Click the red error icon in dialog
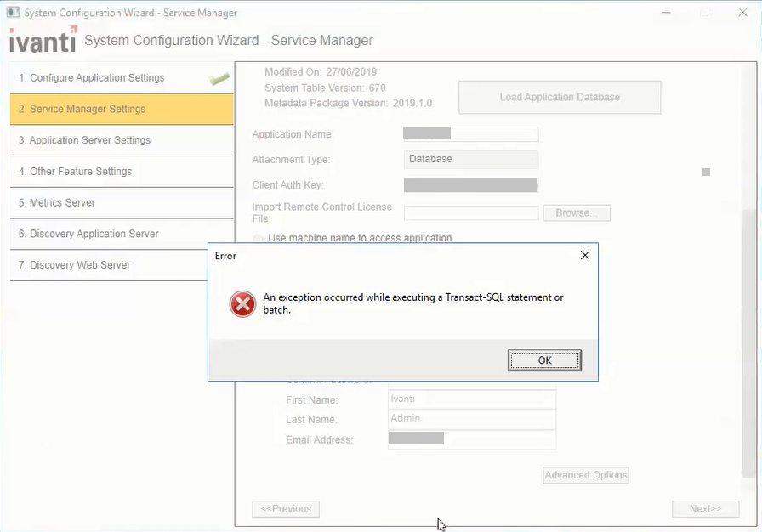 coord(242,303)
